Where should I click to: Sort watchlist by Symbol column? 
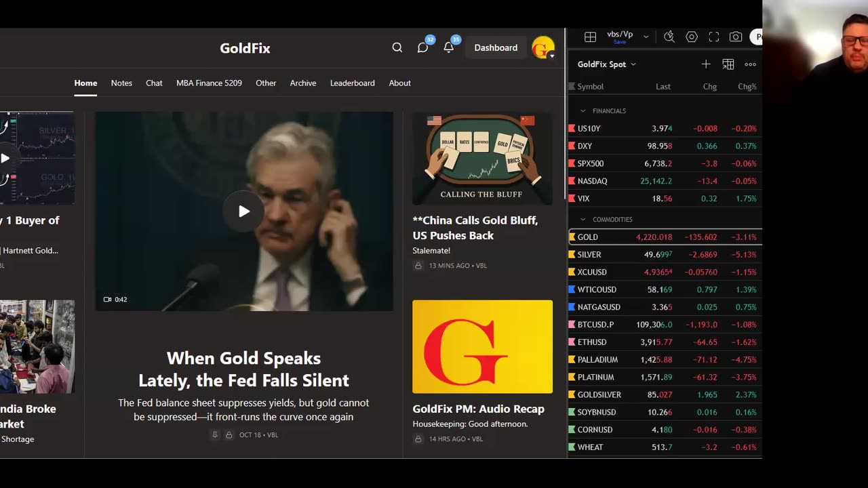click(x=591, y=87)
